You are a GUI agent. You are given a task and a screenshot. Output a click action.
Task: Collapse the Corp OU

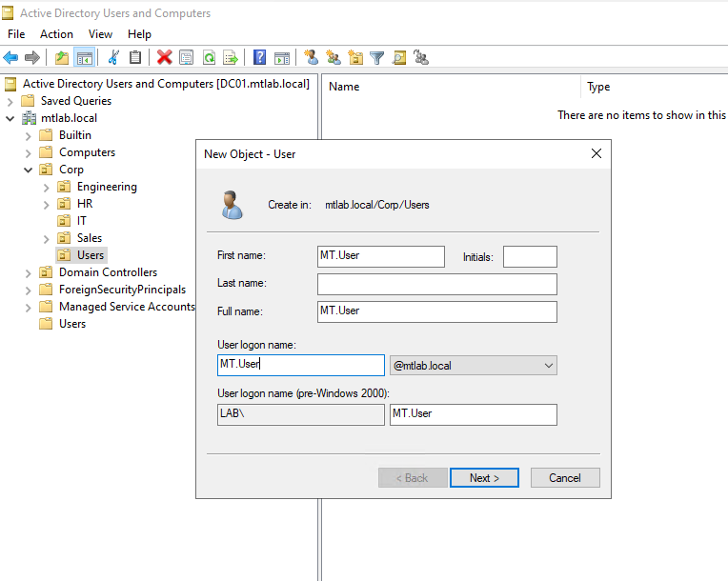(x=29, y=170)
